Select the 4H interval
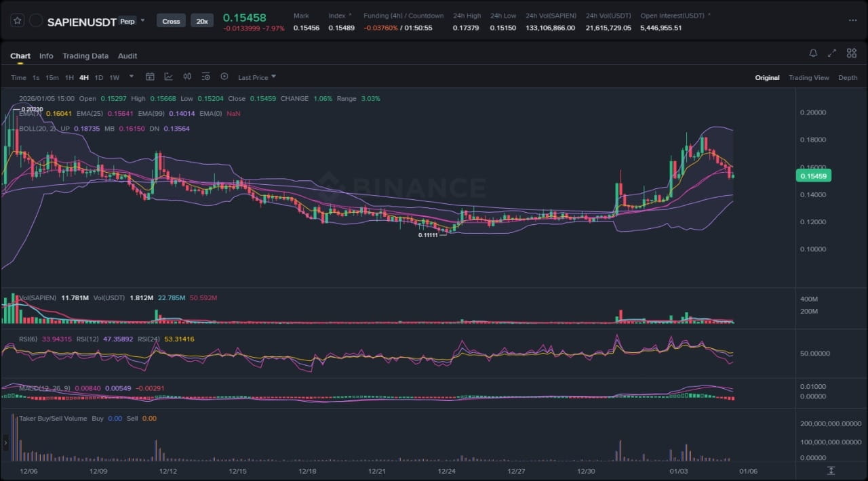Screen dimensions: 868x481 click(x=84, y=78)
